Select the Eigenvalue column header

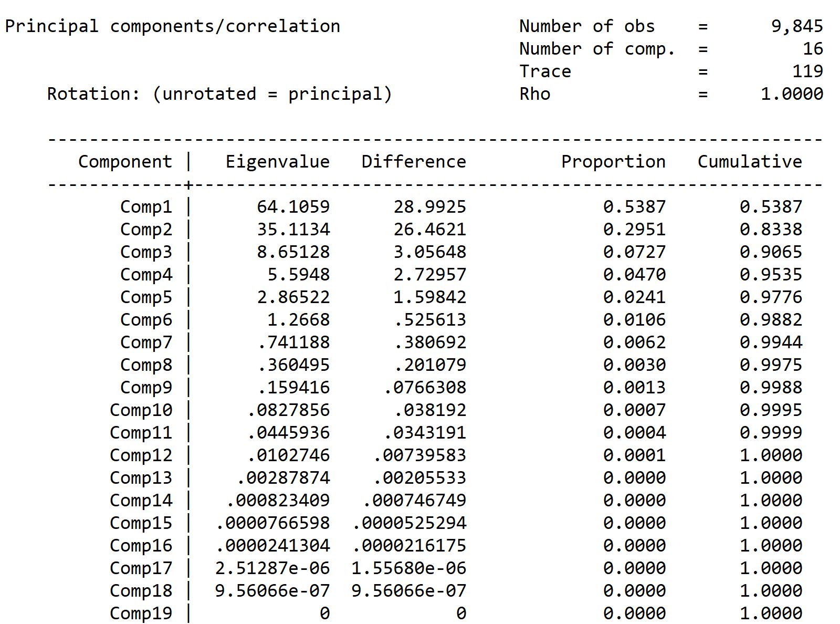pyautogui.click(x=278, y=162)
